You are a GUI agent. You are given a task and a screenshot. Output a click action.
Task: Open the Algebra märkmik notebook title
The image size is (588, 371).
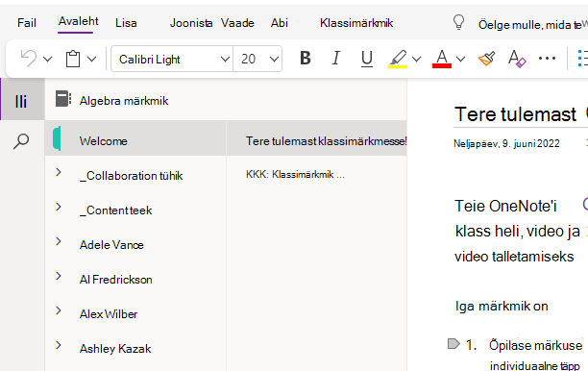pyautogui.click(x=124, y=101)
